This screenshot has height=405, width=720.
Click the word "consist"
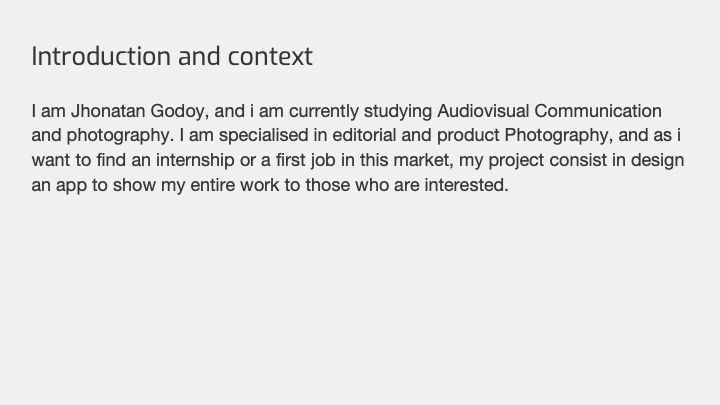pyautogui.click(x=576, y=160)
